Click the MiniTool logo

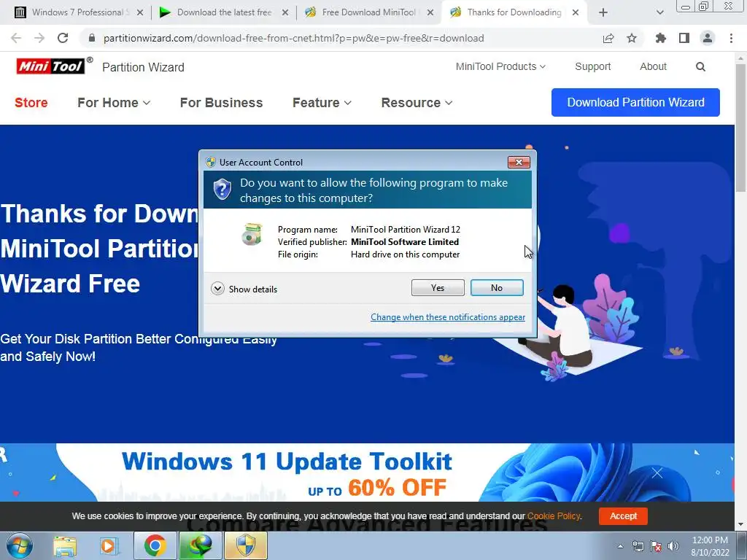(51, 66)
